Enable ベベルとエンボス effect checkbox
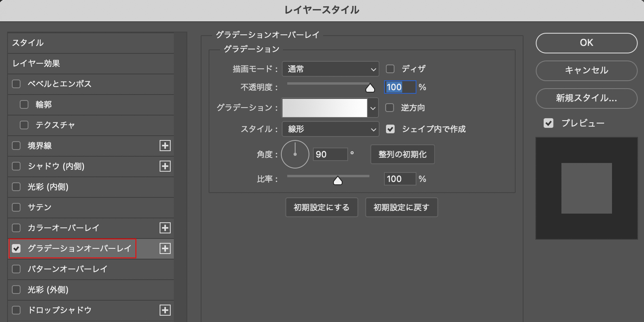The image size is (644, 322). pyautogui.click(x=16, y=84)
